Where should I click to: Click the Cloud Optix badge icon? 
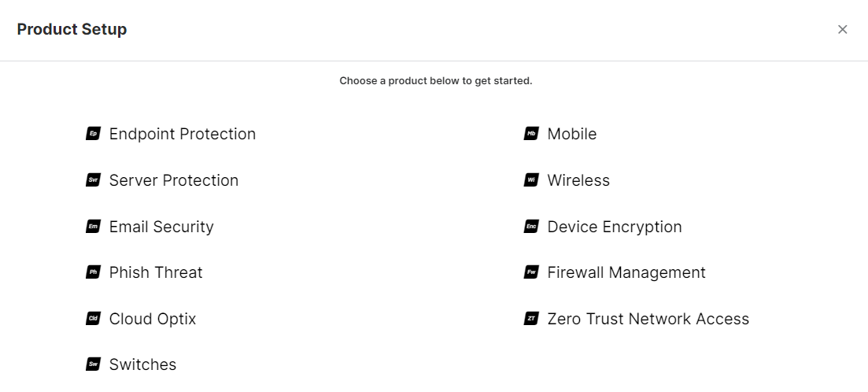click(93, 319)
